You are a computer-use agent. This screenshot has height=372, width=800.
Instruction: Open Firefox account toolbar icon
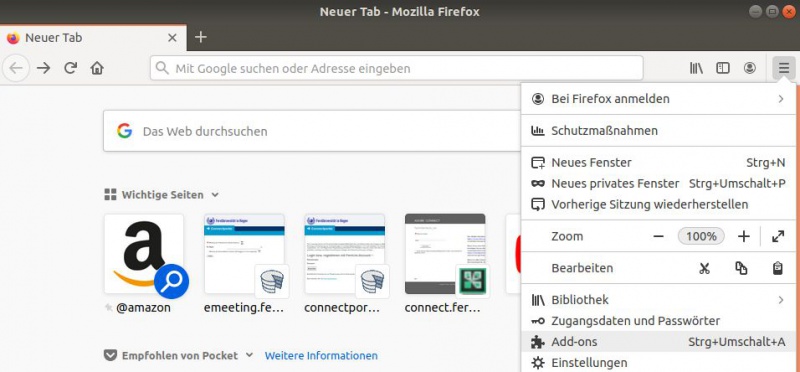coord(749,68)
